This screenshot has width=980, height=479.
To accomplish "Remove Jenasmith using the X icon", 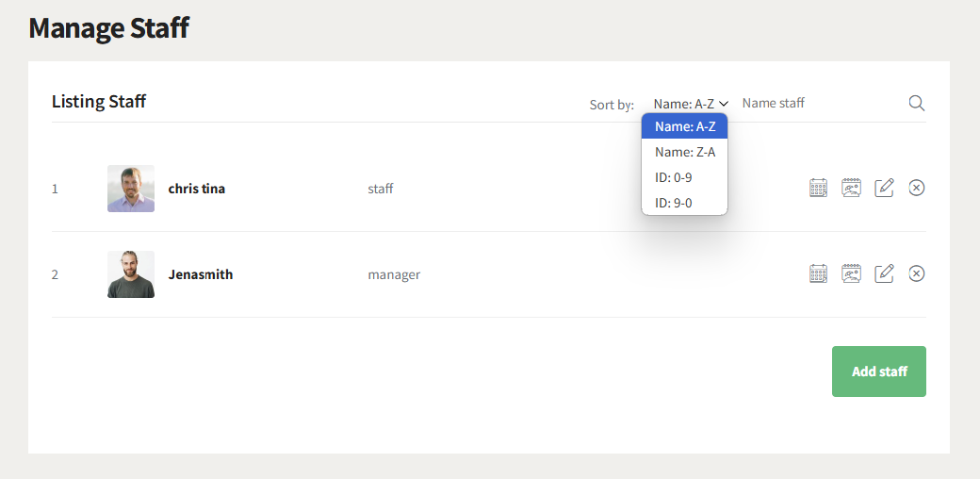I will pyautogui.click(x=916, y=273).
